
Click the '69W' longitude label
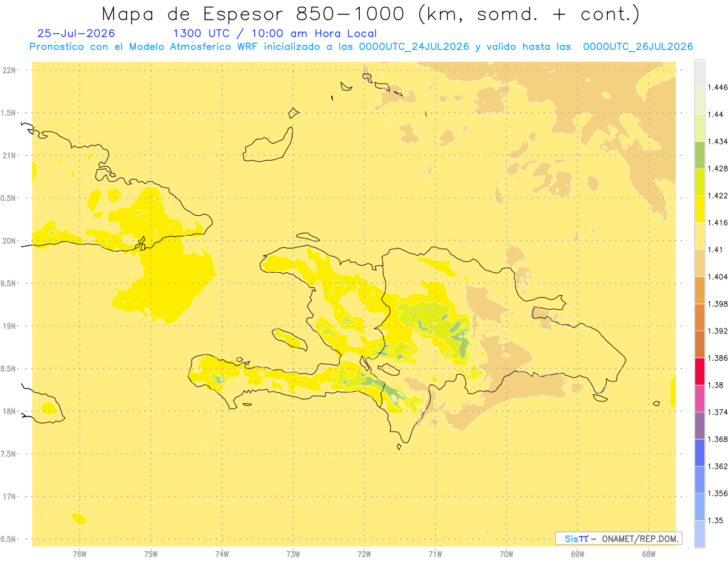[578, 554]
